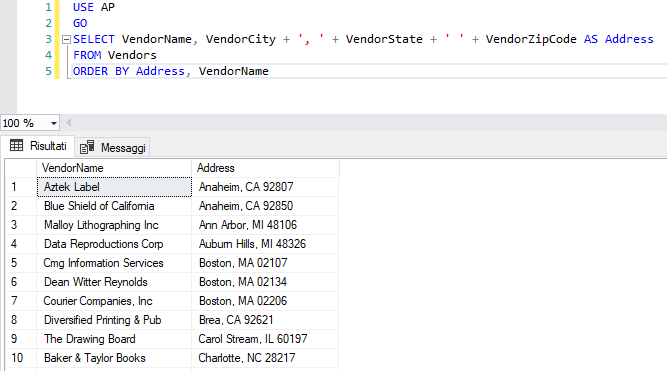Select row header number 5
The image size is (667, 371).
pyautogui.click(x=21, y=263)
